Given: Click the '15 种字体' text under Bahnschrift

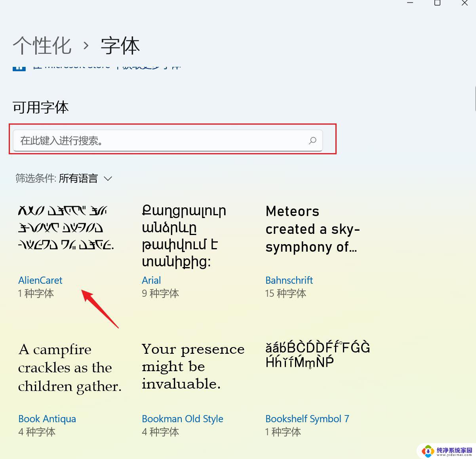Looking at the screenshot, I should pos(286,293).
